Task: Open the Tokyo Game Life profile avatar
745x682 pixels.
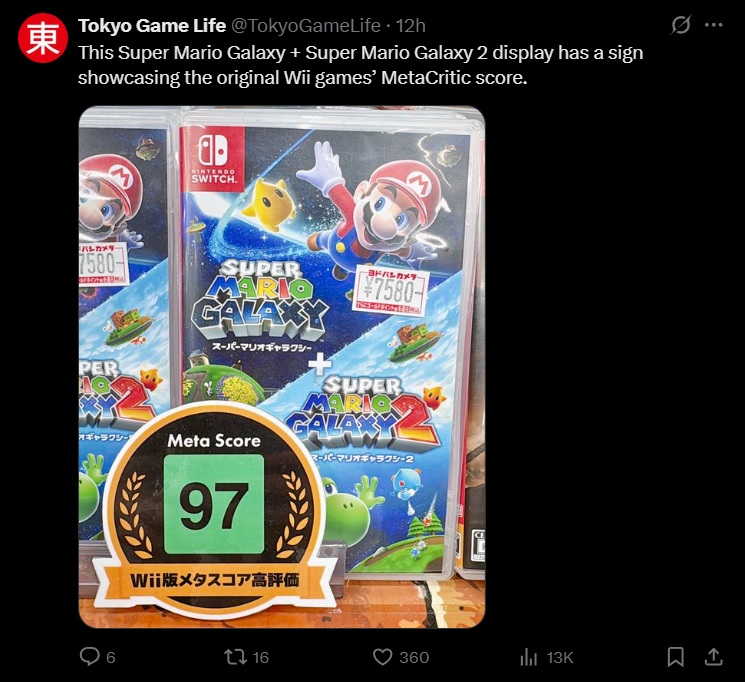Action: (43, 38)
